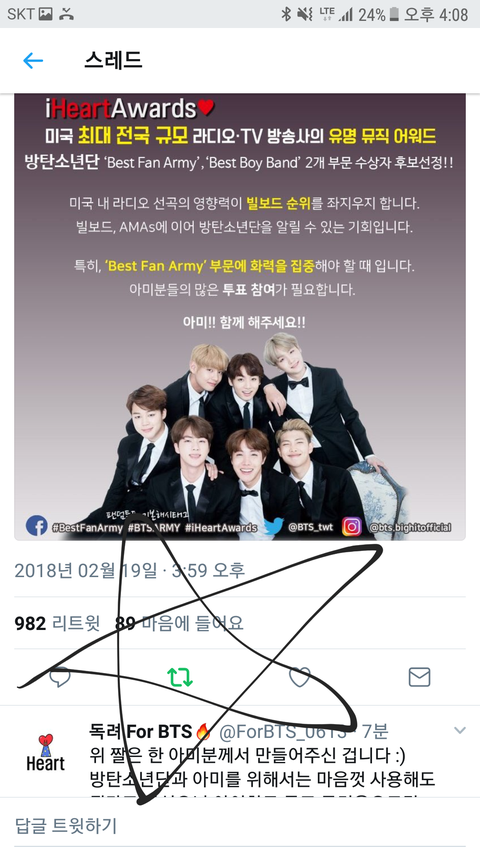Tap the picture notification icon

click(46, 14)
